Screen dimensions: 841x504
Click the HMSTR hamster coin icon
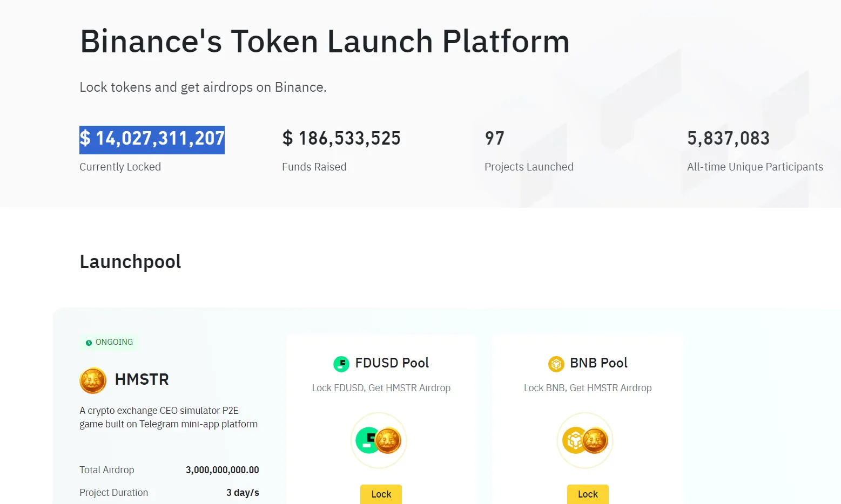(93, 380)
